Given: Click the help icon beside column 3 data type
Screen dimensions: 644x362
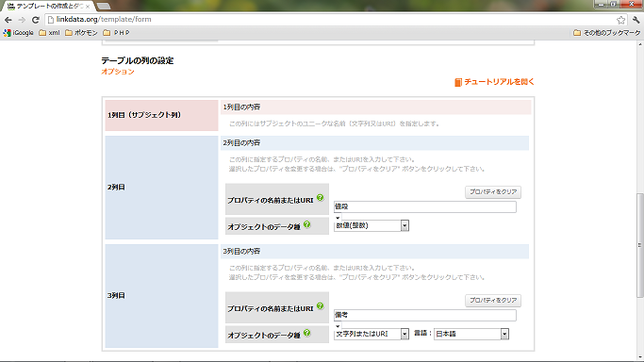Looking at the screenshot, I should click(306, 333).
